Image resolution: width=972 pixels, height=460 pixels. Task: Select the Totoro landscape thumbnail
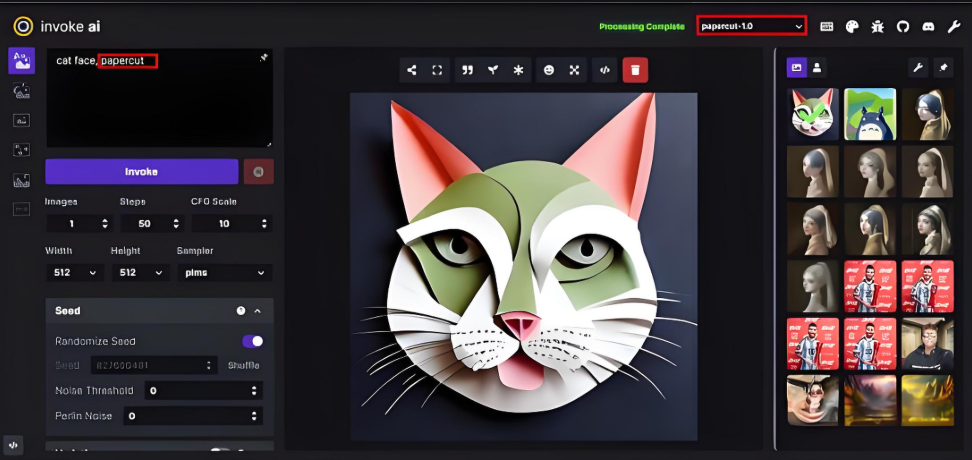870,114
